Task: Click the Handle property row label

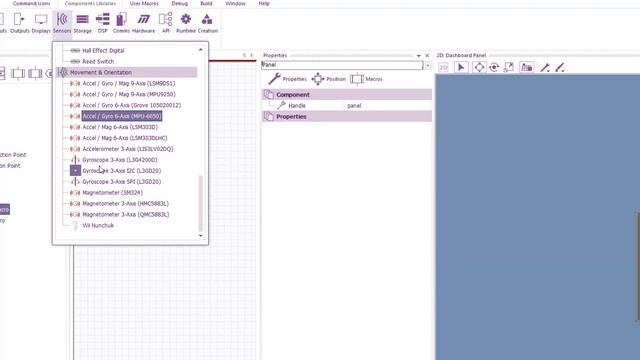Action: click(297, 106)
